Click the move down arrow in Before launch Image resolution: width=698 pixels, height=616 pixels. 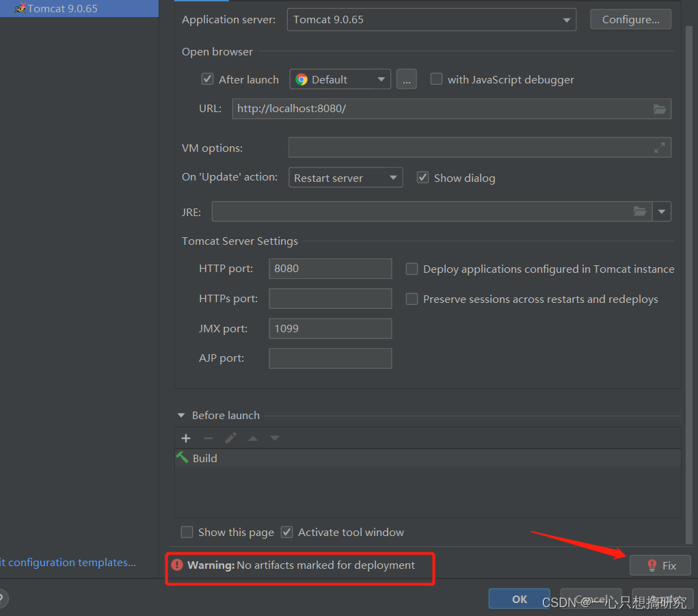[x=274, y=438]
